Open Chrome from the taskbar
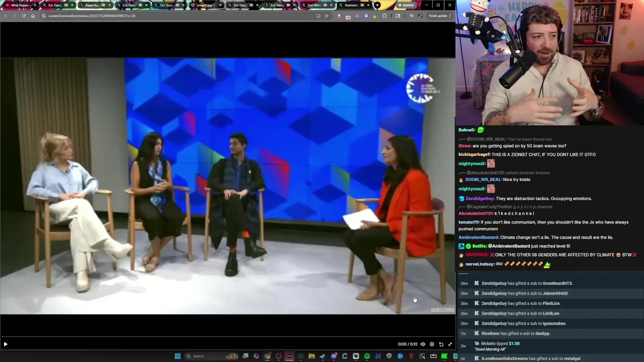This screenshot has height=362, width=644. pos(267,356)
